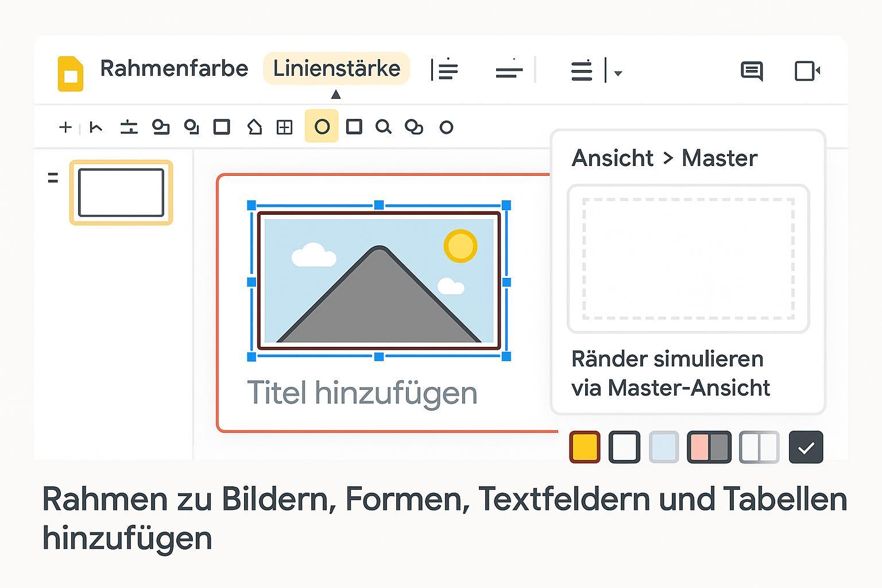This screenshot has height=588, width=882.
Task: Select the highlighted Linienstärke tab
Action: (336, 68)
